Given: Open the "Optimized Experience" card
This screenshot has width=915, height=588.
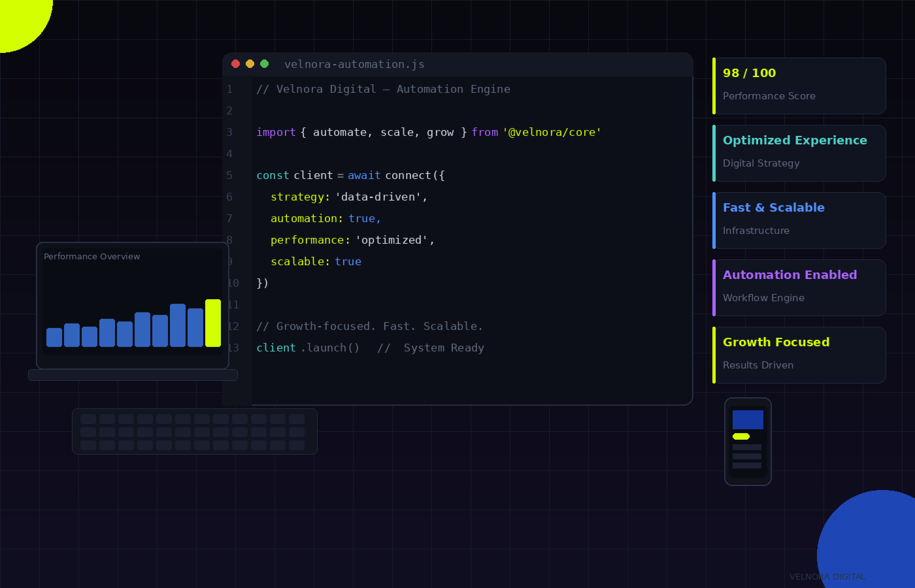Looking at the screenshot, I should tap(799, 153).
